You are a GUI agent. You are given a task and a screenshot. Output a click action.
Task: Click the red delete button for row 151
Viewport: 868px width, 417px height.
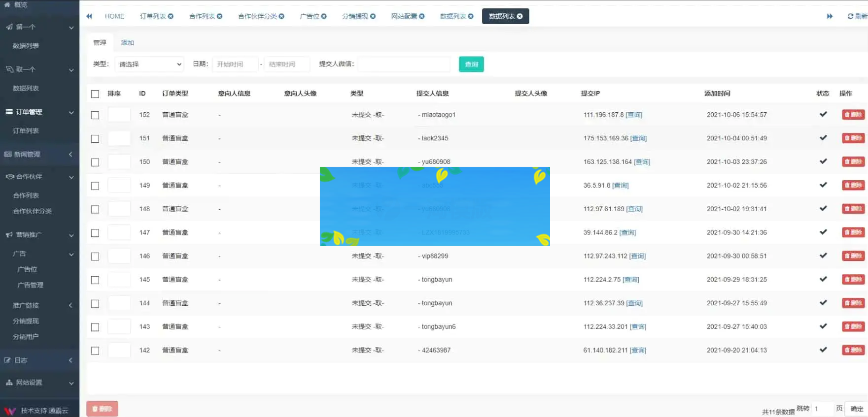(853, 138)
